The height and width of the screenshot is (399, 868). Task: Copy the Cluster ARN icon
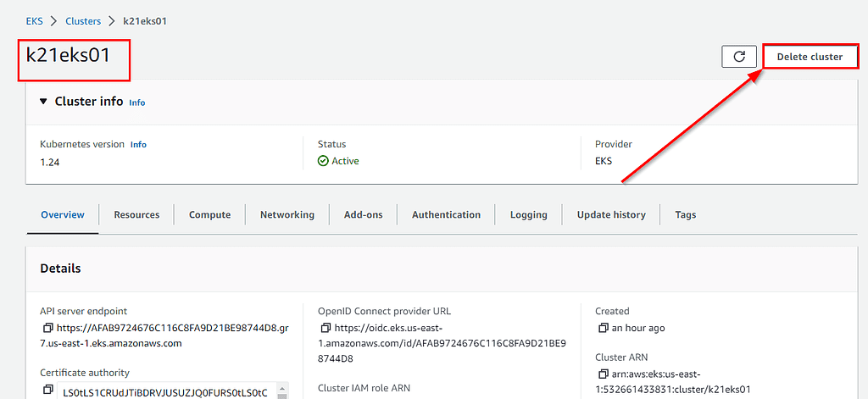(604, 374)
